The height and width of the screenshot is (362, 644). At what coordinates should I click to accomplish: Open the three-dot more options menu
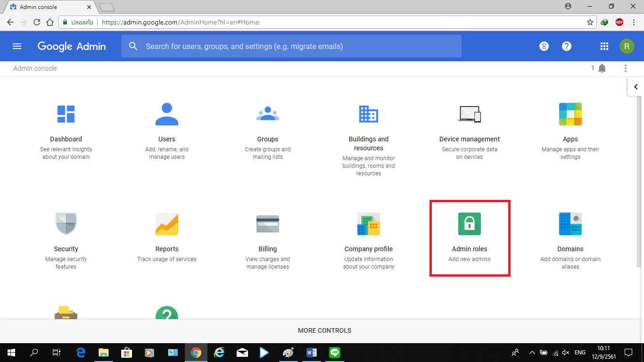click(x=626, y=68)
